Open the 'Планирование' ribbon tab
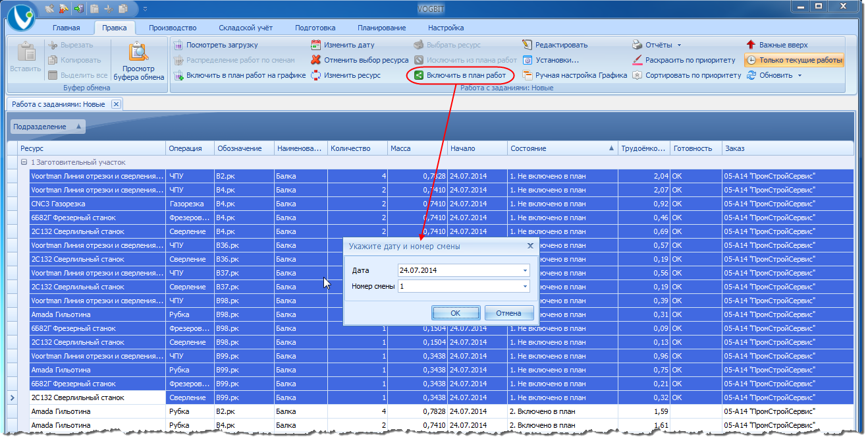 pos(381,28)
